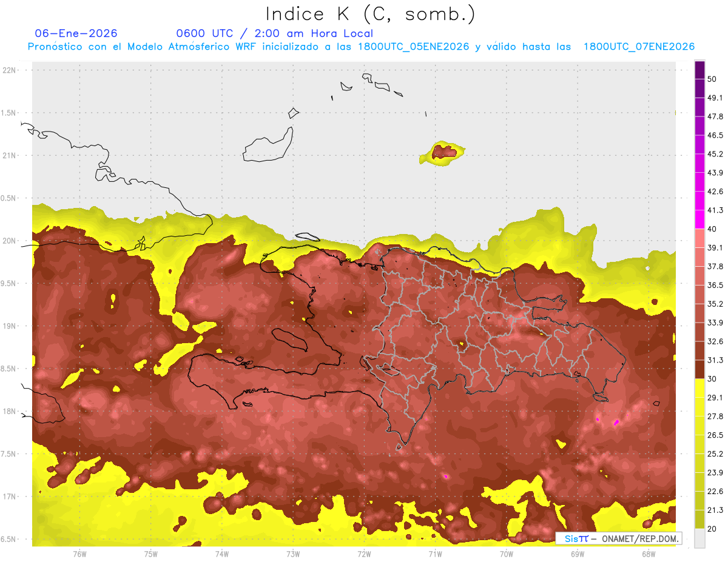The width and height of the screenshot is (728, 562).
Task: Click the colorbar value '50'
Action: pyautogui.click(x=712, y=79)
